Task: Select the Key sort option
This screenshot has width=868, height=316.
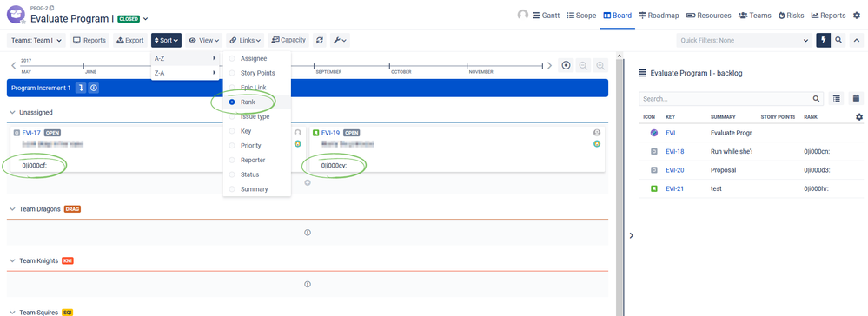Action: (257, 131)
